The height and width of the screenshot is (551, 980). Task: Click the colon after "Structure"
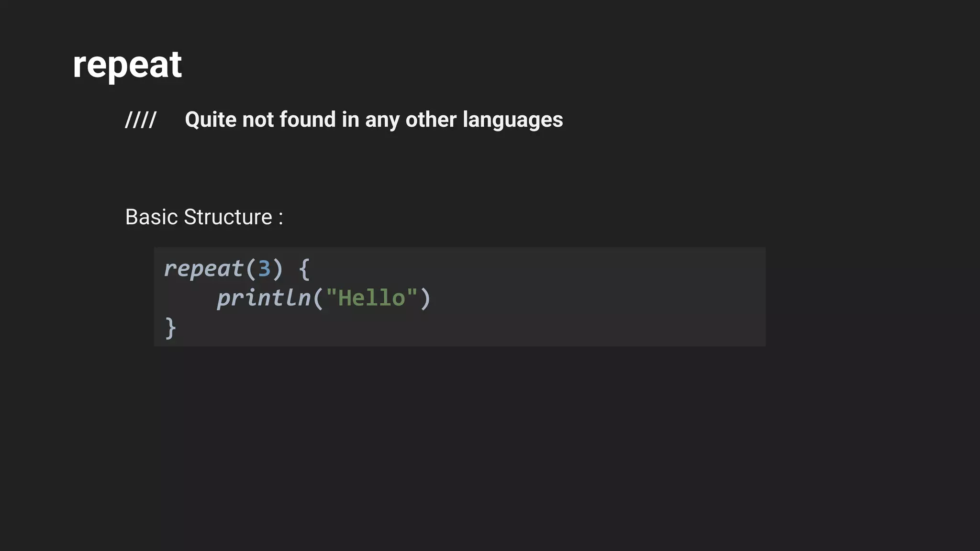[281, 218]
